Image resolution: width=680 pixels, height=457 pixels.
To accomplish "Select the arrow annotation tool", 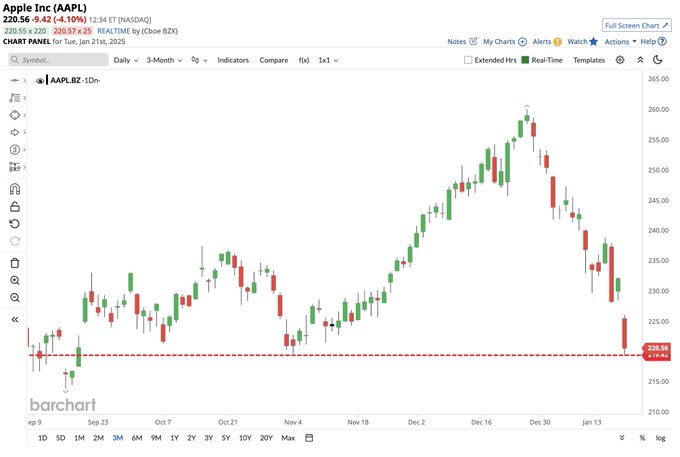I will (x=15, y=132).
